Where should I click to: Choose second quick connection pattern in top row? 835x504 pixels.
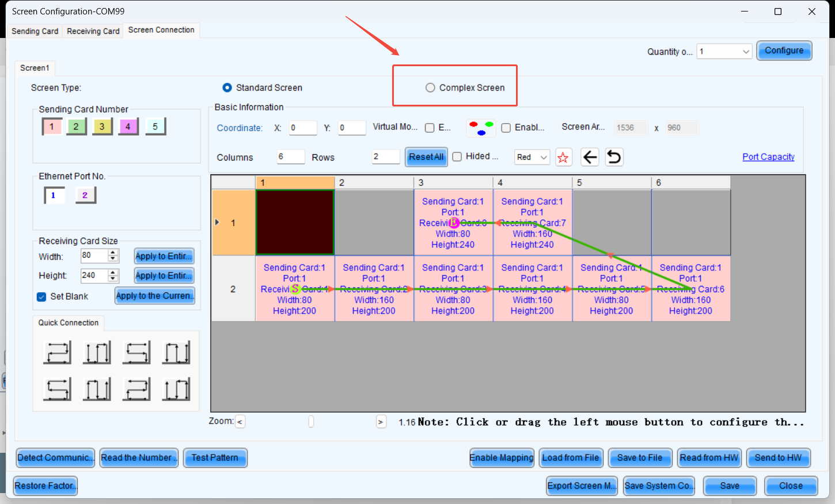tap(97, 353)
